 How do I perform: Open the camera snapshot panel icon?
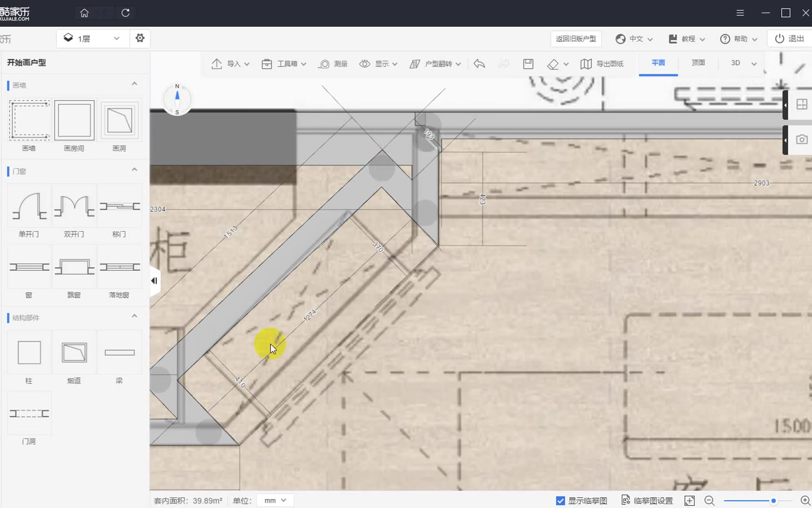point(802,140)
